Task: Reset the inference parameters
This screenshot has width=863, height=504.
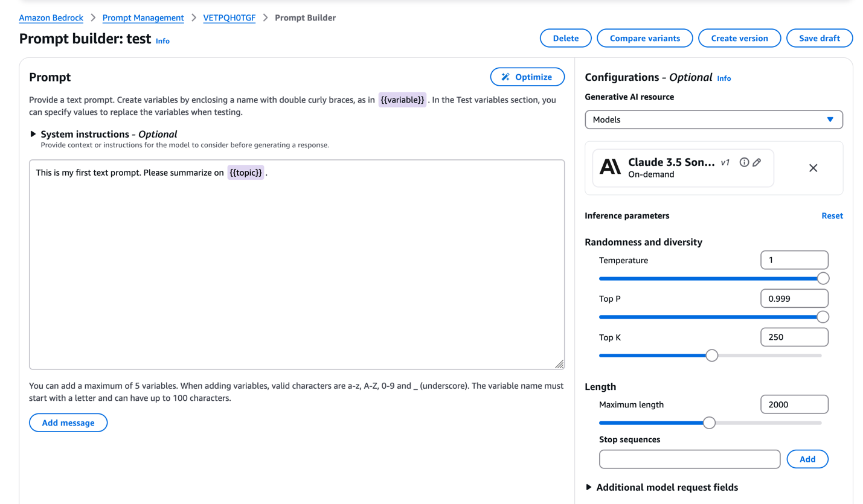Action: (x=832, y=215)
